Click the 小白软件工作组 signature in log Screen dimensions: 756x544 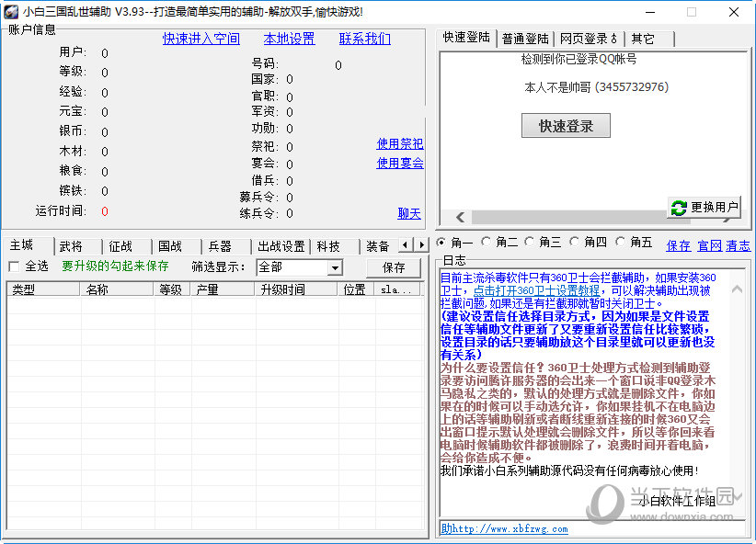[677, 501]
